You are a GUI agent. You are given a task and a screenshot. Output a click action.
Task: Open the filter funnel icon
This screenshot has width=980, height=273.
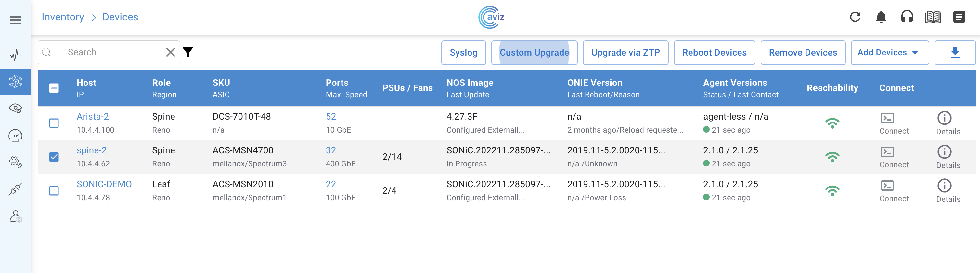(x=188, y=52)
